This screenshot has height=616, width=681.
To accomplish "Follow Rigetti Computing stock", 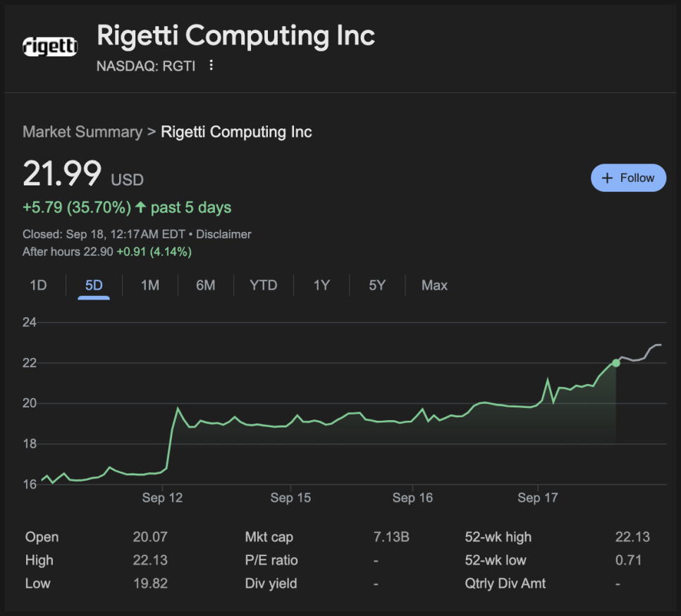I will pyautogui.click(x=628, y=178).
